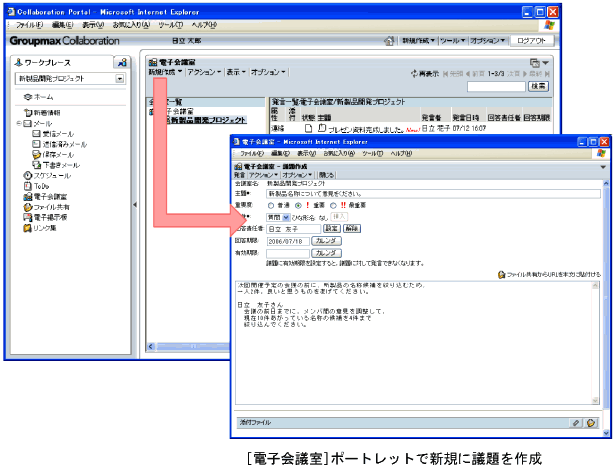Open the オプション dropdown in the Groupmax header

coord(488,41)
